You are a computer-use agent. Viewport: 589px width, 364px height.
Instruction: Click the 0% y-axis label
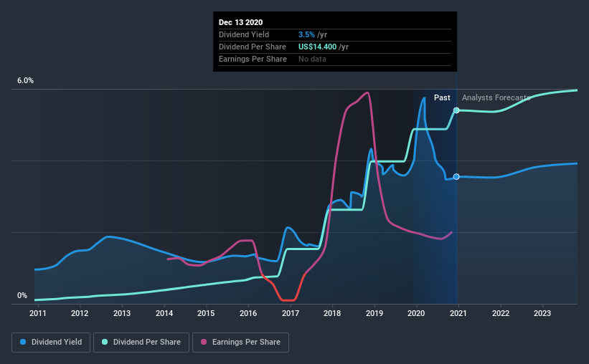(x=22, y=296)
